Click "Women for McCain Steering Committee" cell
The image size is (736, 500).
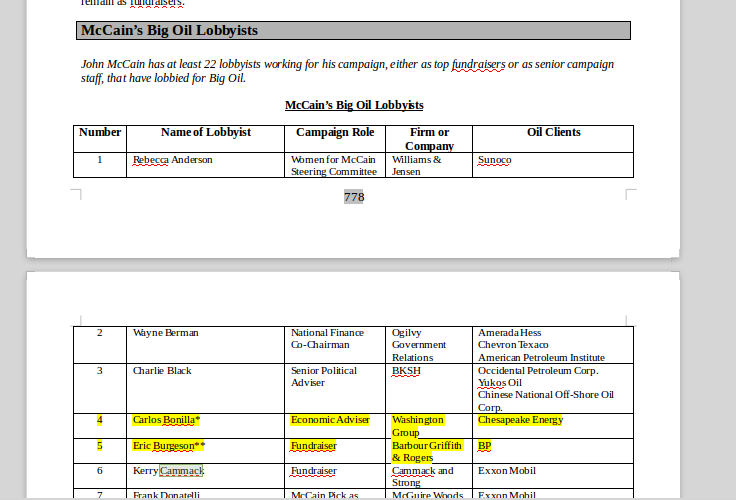coord(334,166)
